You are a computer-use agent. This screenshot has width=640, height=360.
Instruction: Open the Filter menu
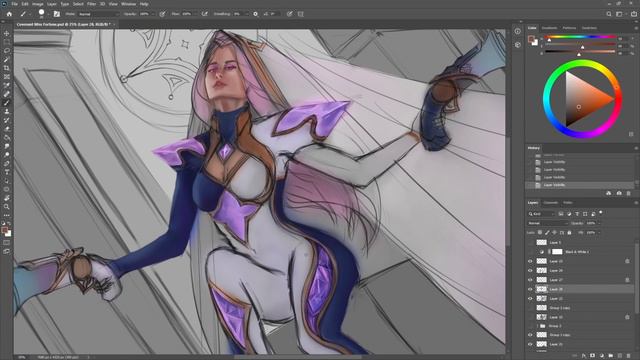pyautogui.click(x=91, y=4)
